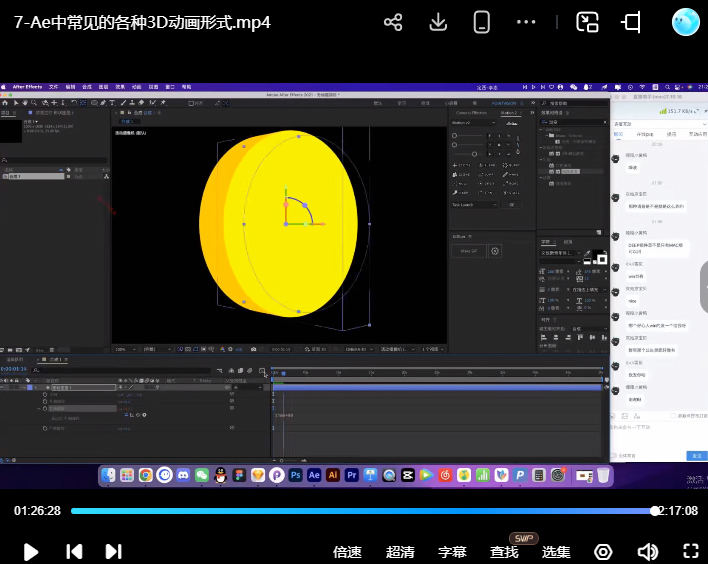Click the crop/screenshot icon in the top bar
708x564 pixels.
click(632, 22)
